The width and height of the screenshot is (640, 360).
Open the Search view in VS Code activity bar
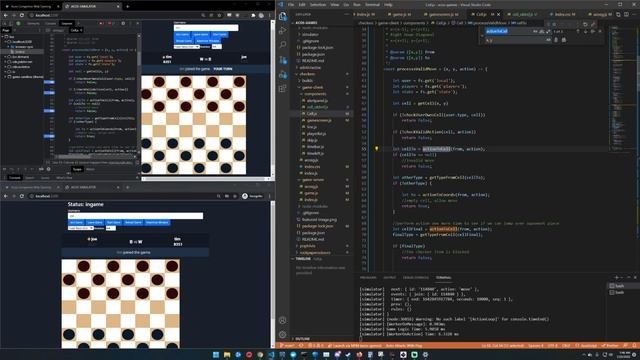point(282,45)
